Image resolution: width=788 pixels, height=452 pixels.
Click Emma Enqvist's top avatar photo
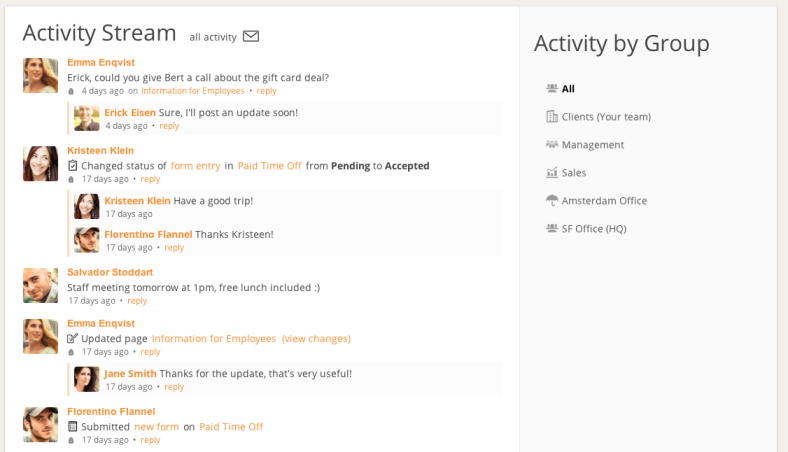point(40,75)
